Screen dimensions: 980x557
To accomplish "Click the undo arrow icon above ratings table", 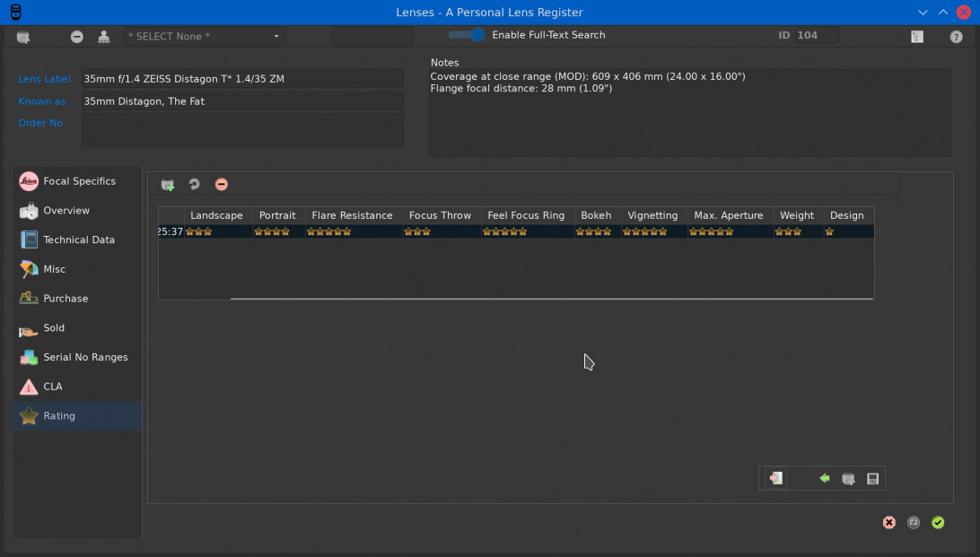I will (x=194, y=185).
